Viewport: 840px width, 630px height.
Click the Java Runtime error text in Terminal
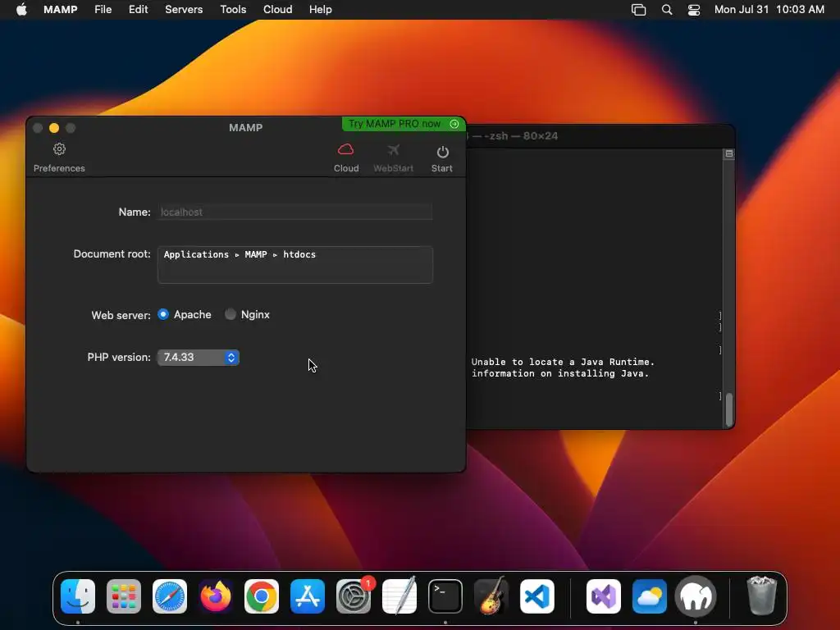coord(563,367)
